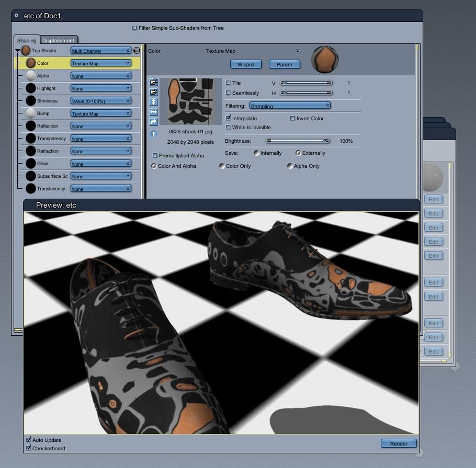476x468 pixels.
Task: Adjust the Brightness slider
Action: click(298, 141)
